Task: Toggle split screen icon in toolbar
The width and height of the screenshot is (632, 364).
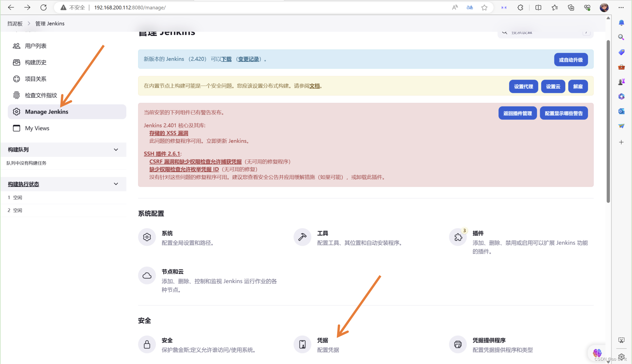Action: click(538, 7)
